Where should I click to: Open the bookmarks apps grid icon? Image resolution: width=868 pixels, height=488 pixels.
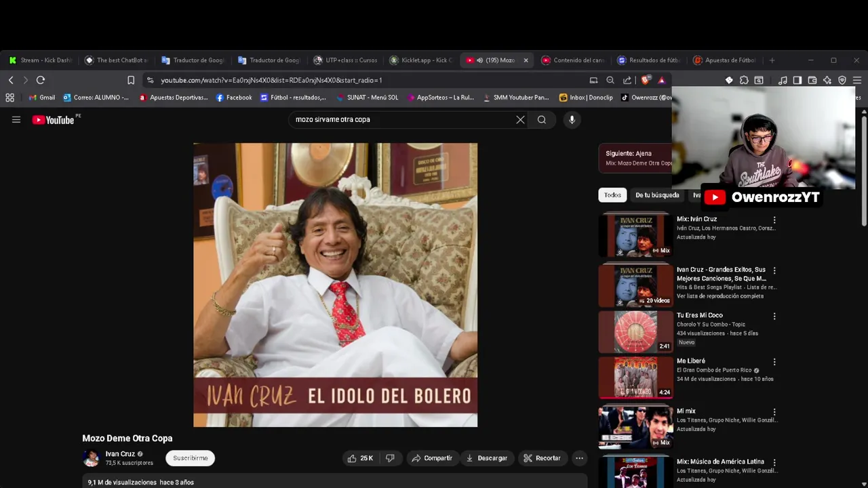click(10, 98)
